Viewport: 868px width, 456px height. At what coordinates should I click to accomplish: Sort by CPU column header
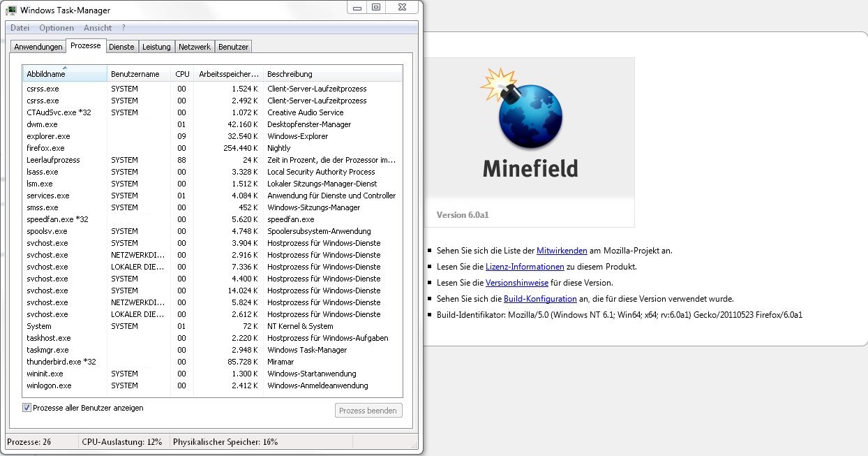point(182,74)
